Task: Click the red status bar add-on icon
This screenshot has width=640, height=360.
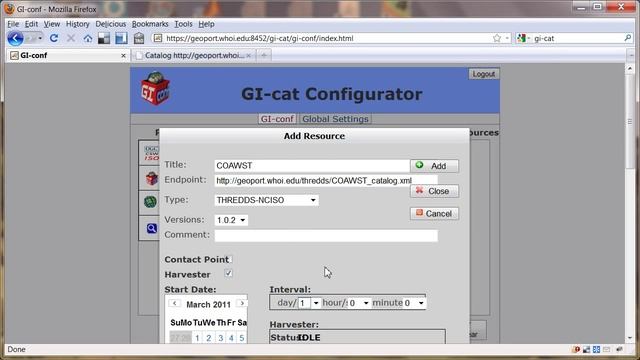Action: (x=576, y=349)
